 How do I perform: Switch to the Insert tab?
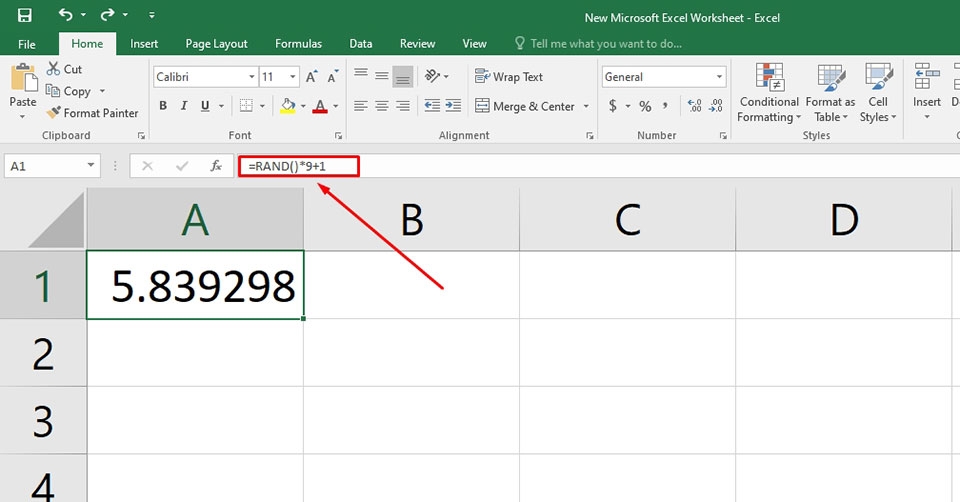144,44
